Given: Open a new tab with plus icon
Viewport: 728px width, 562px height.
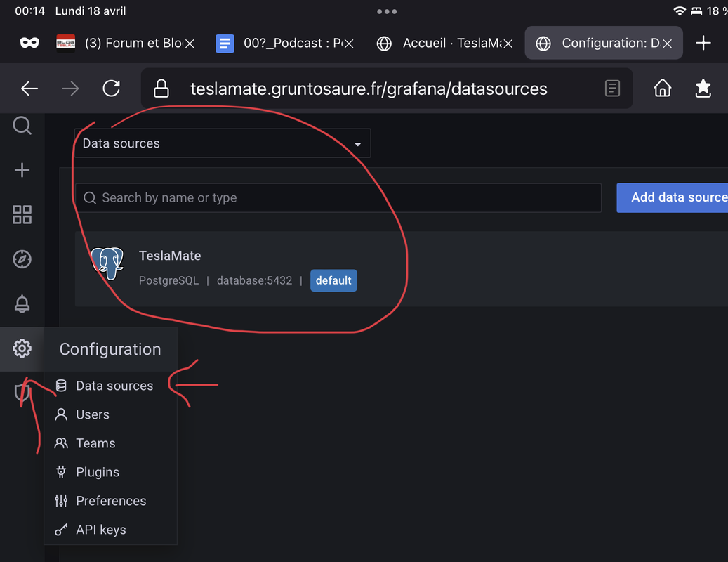Looking at the screenshot, I should (703, 43).
